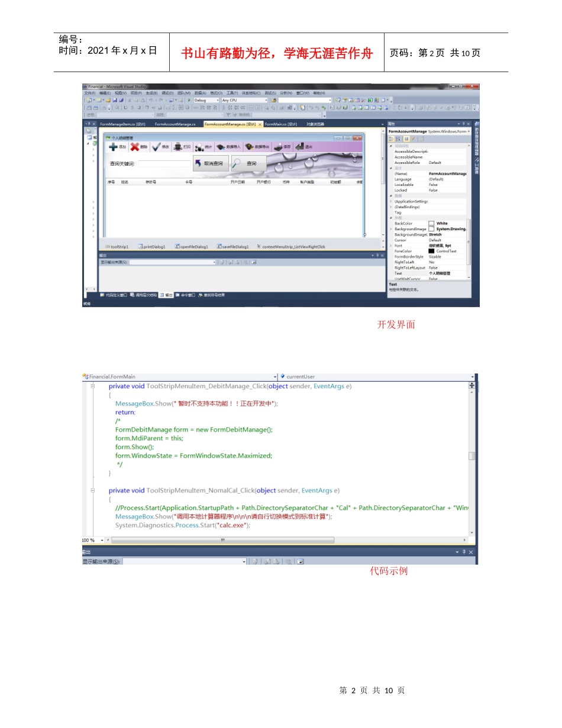Image resolution: width=562 pixels, height=728 pixels.
Task: Click the RightToLeft property row
Action: pyautogui.click(x=429, y=262)
